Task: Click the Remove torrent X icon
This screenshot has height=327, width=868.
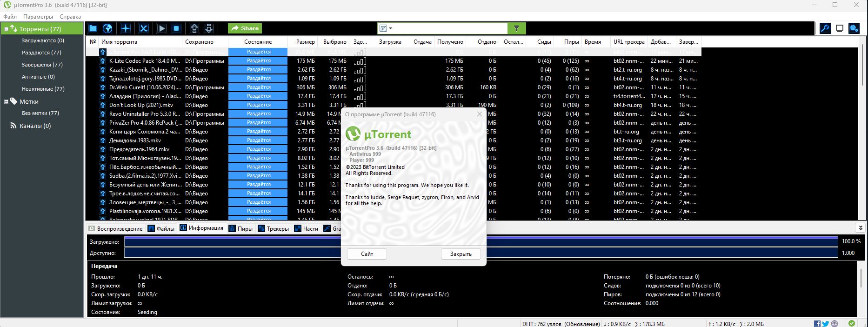Action: tap(144, 28)
